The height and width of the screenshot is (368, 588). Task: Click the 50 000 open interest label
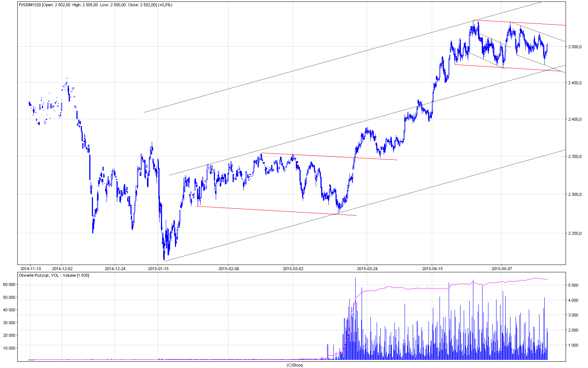(9, 297)
